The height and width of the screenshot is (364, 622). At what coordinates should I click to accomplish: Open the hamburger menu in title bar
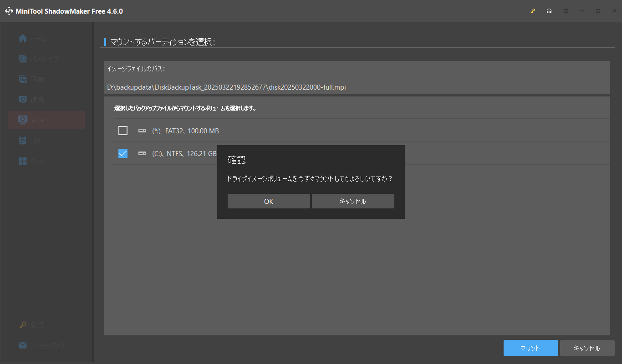point(566,11)
